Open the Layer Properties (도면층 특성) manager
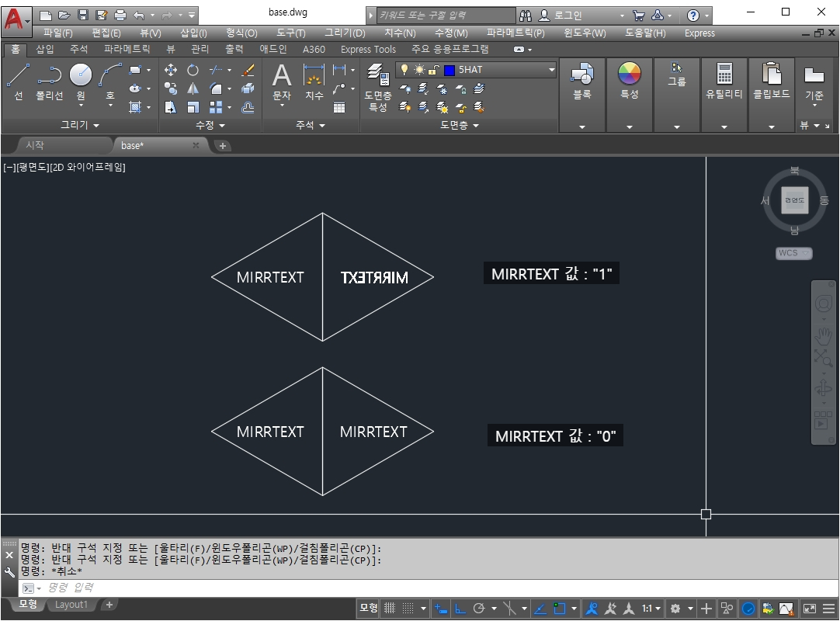 pyautogui.click(x=377, y=87)
